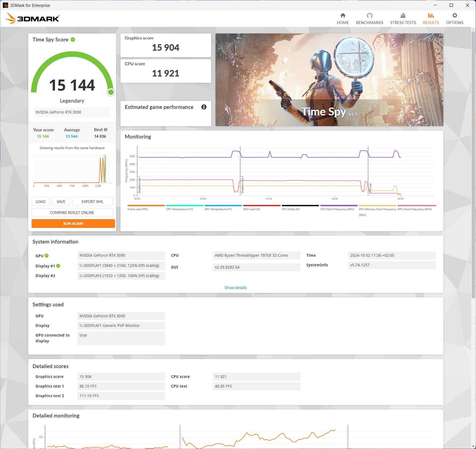The width and height of the screenshot is (476, 449).
Task: Toggle the CPU Clock Frequency legend swatch
Action: (339, 205)
